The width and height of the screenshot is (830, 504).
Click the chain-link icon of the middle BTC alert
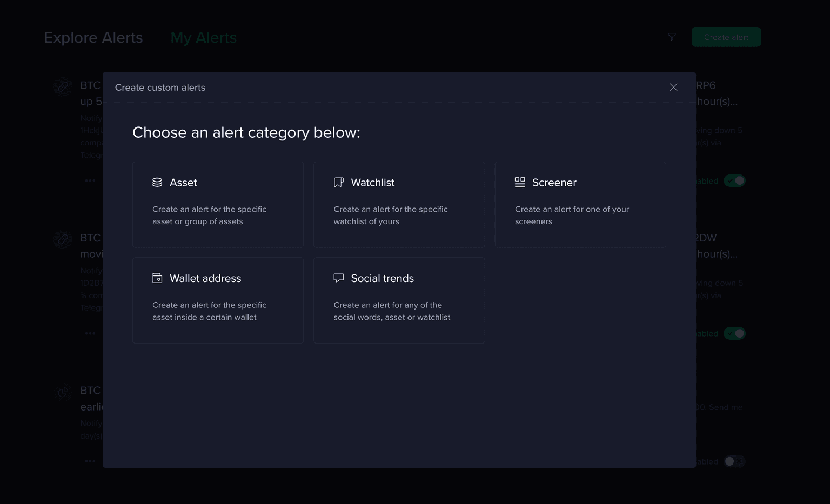click(x=63, y=239)
